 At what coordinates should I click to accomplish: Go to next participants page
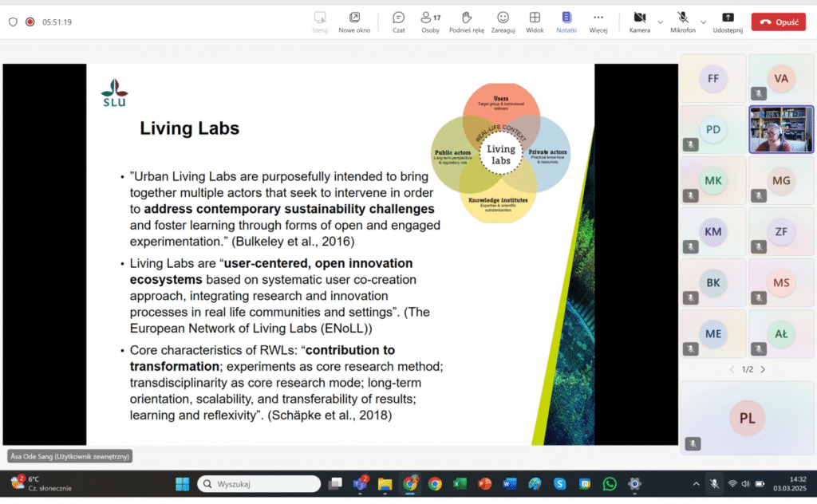763,370
